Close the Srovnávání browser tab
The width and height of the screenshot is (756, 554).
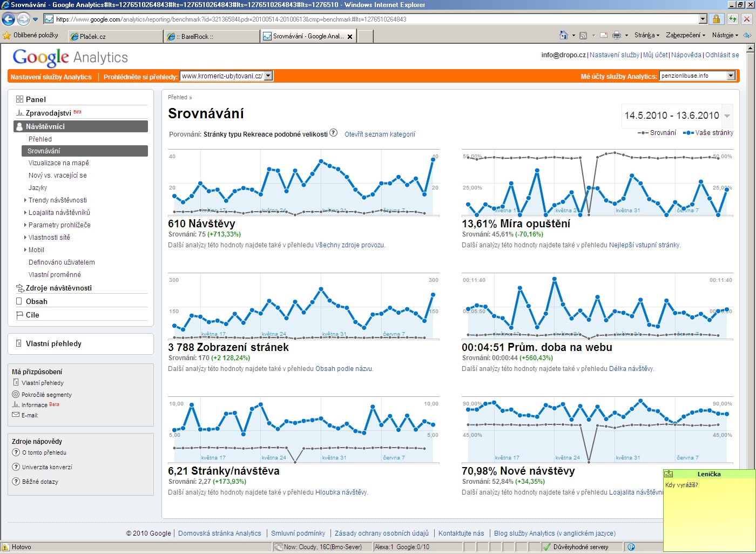(350, 37)
